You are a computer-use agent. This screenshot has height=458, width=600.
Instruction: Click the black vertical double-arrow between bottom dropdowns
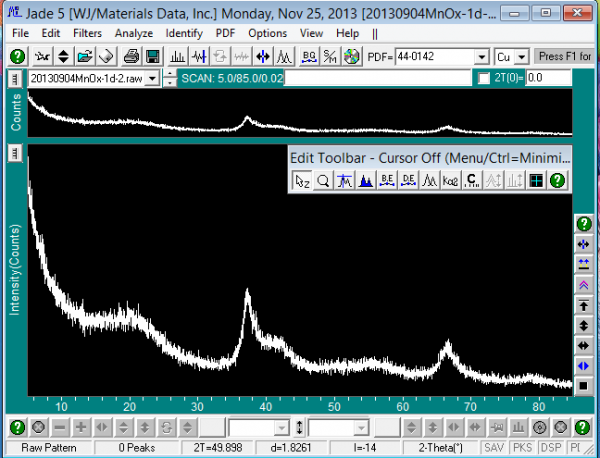coord(299,428)
